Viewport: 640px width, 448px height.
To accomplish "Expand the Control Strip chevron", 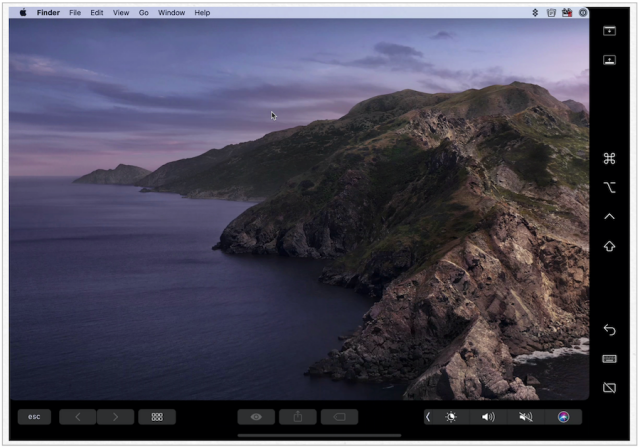I will [428, 417].
